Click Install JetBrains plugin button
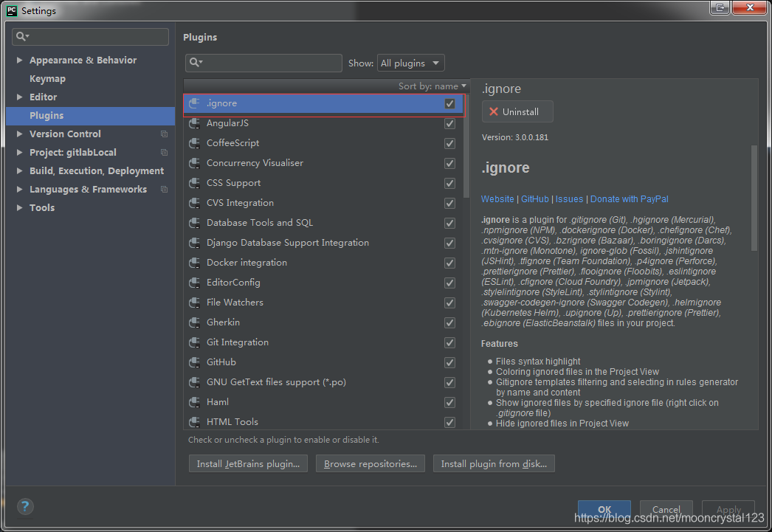772x532 pixels. tap(248, 463)
